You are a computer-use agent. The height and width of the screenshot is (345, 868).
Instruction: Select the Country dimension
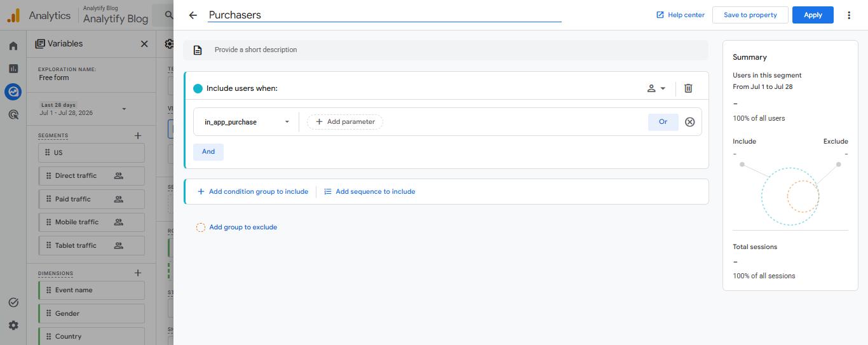click(x=92, y=336)
